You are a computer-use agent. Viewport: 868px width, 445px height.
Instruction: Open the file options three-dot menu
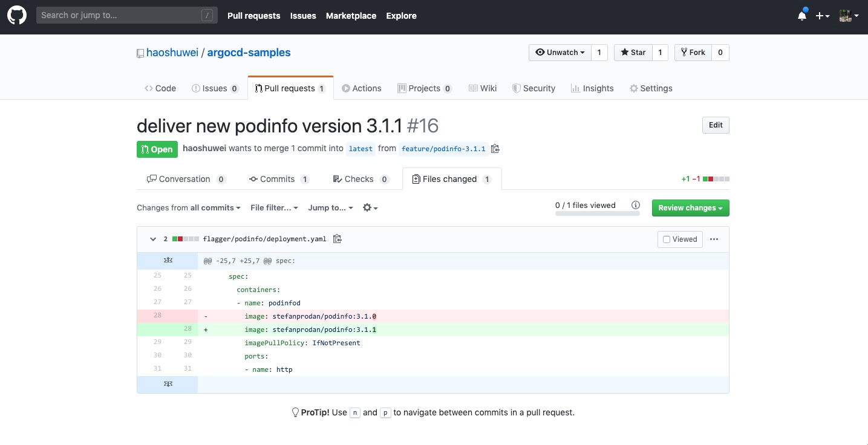pos(714,239)
